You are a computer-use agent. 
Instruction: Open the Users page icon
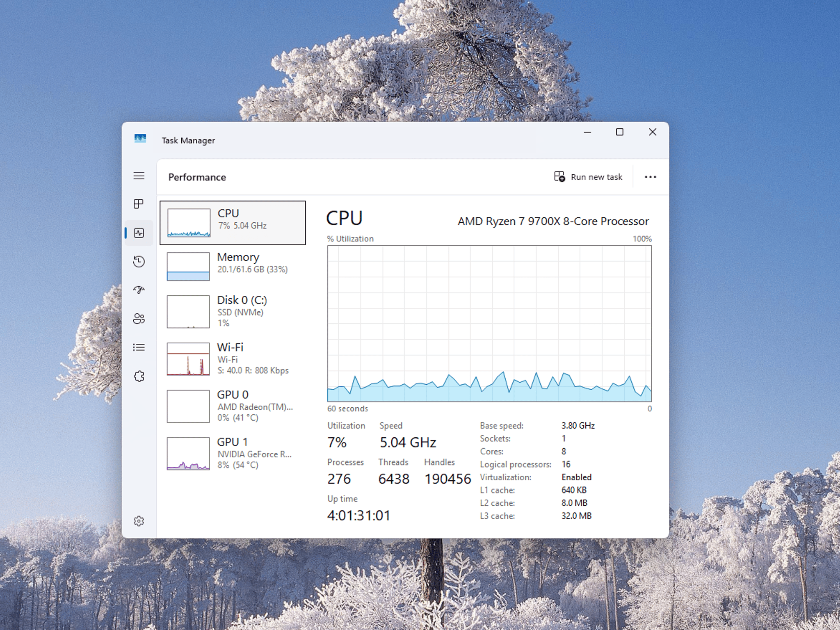click(139, 319)
